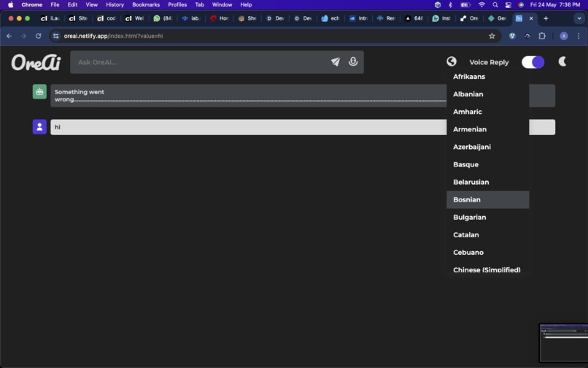Click the hi user message
Image resolution: width=588 pixels, height=368 pixels.
pyautogui.click(x=303, y=127)
